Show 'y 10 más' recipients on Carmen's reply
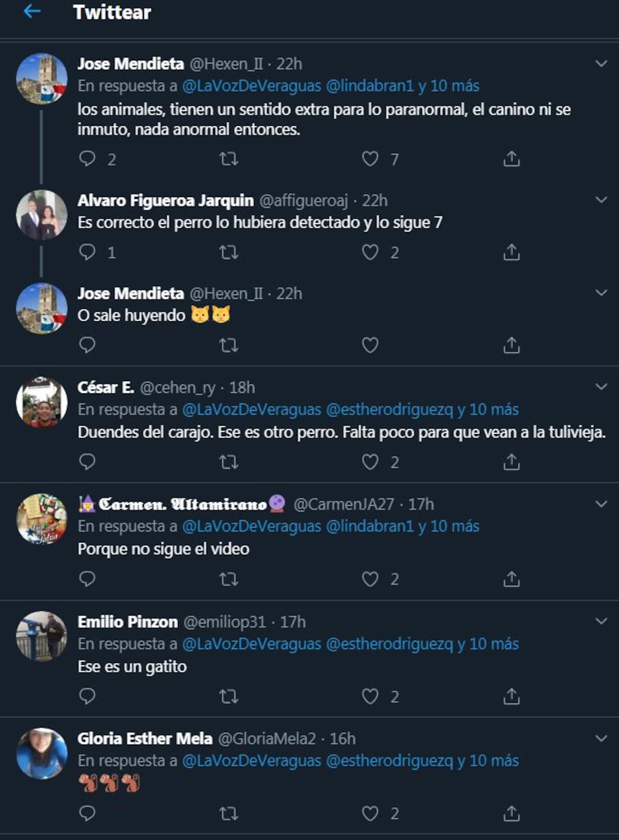 [x=449, y=526]
